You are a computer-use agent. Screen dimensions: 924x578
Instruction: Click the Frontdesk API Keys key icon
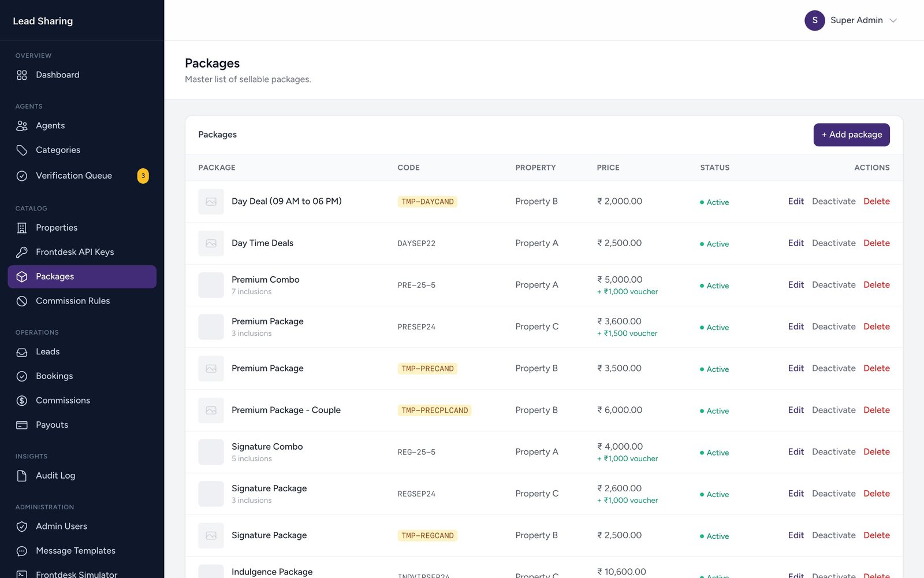pos(22,252)
